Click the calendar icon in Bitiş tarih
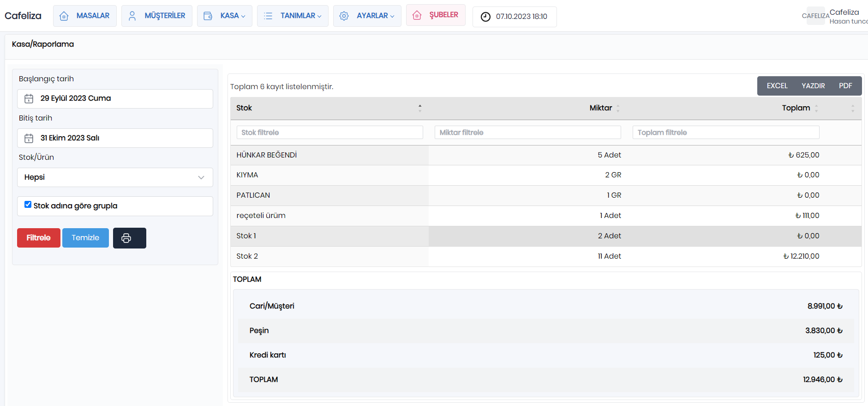 [29, 138]
